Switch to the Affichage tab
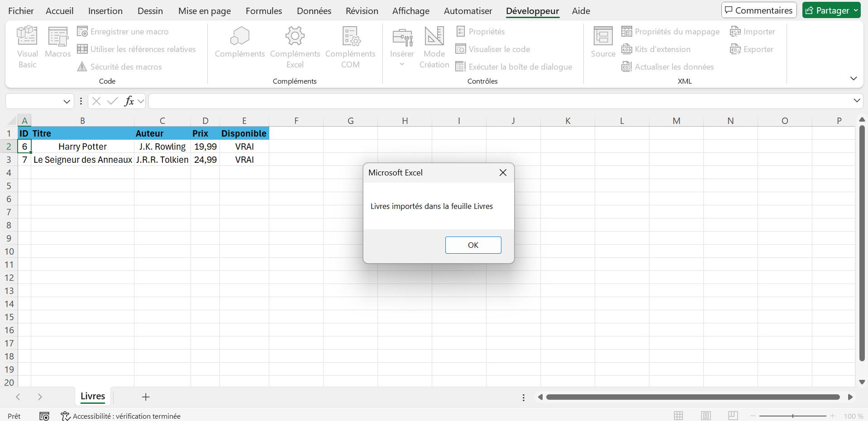Screen dimensions: 868x421 coord(411,11)
